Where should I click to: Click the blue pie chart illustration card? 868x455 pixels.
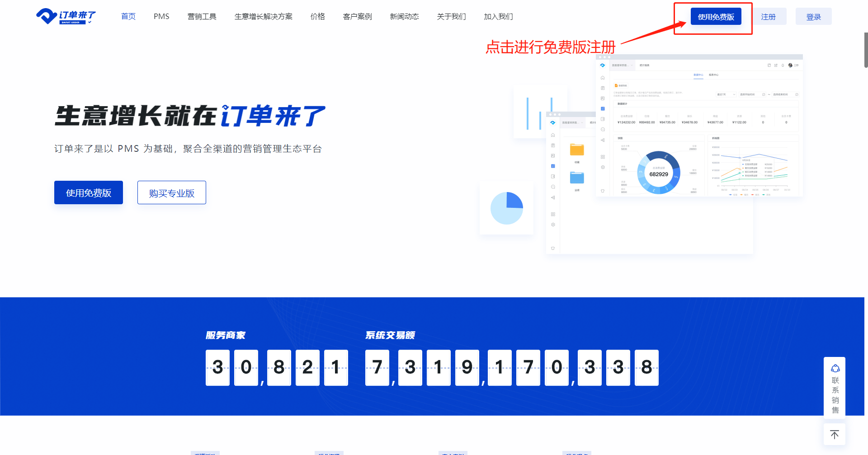click(506, 208)
